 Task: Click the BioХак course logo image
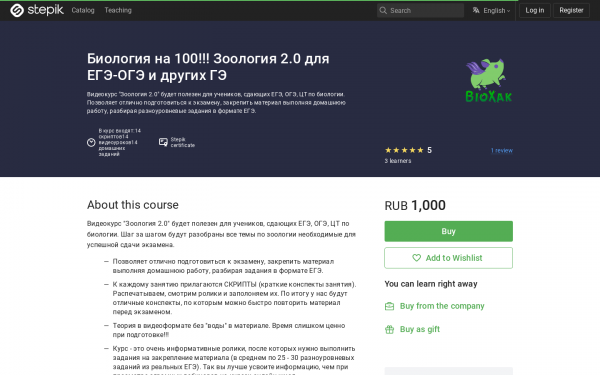[x=489, y=80]
